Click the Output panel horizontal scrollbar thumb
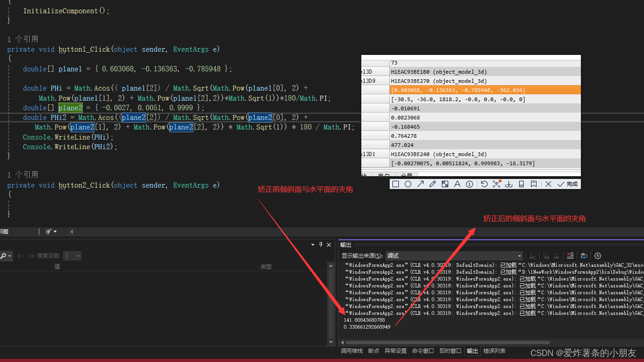Image resolution: width=644 pixels, height=362 pixels. click(448, 342)
